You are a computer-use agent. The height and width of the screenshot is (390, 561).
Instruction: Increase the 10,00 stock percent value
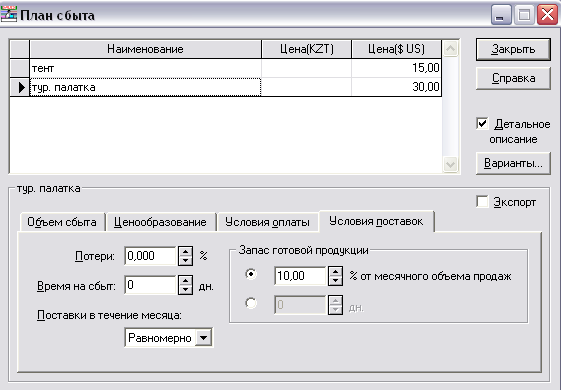pyautogui.click(x=335, y=271)
